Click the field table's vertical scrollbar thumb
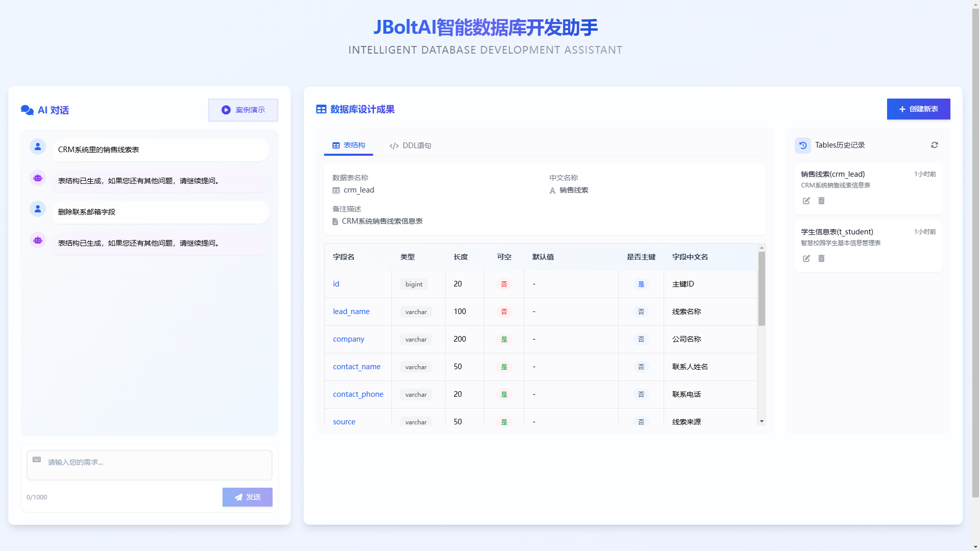This screenshot has width=980, height=551. [x=762, y=289]
